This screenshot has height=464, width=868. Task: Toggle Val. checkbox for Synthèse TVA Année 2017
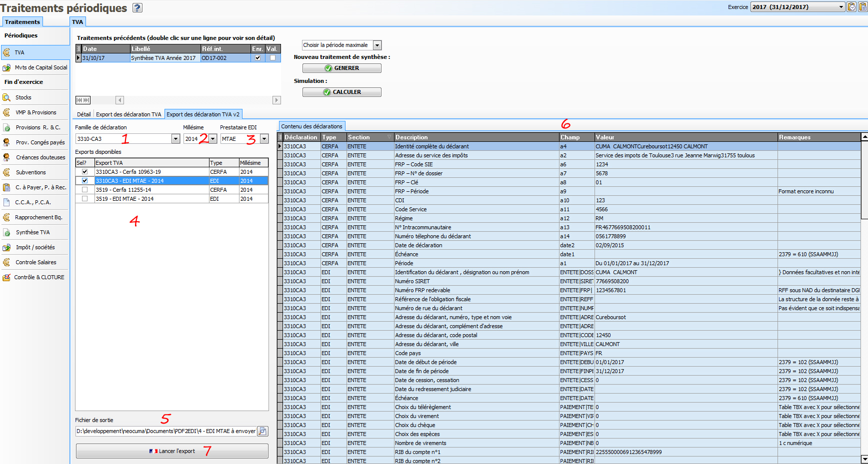272,58
